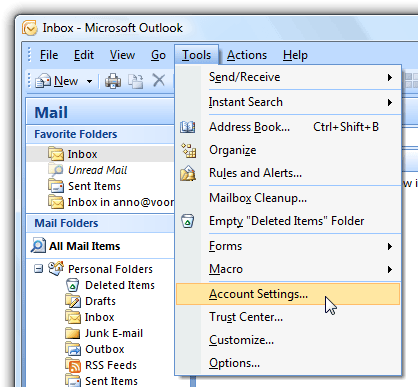Select Empty "Deleted Items" Folder

[288, 221]
